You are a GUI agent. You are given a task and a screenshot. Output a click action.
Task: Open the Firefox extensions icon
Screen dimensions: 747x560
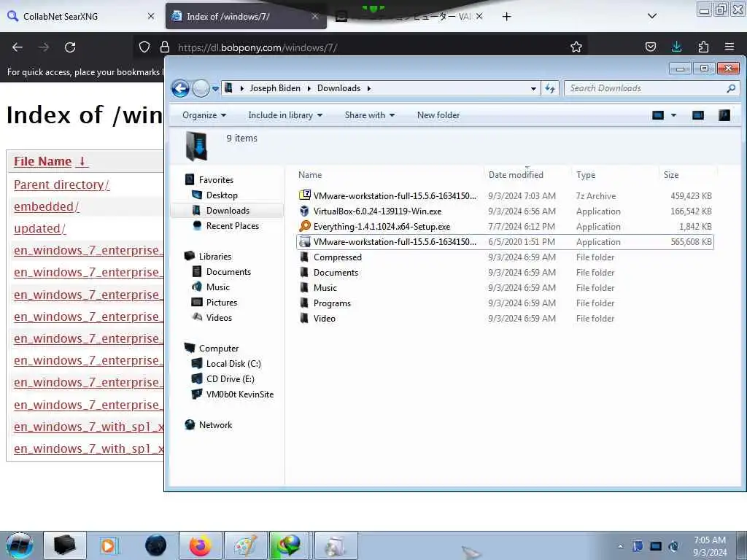(x=703, y=47)
